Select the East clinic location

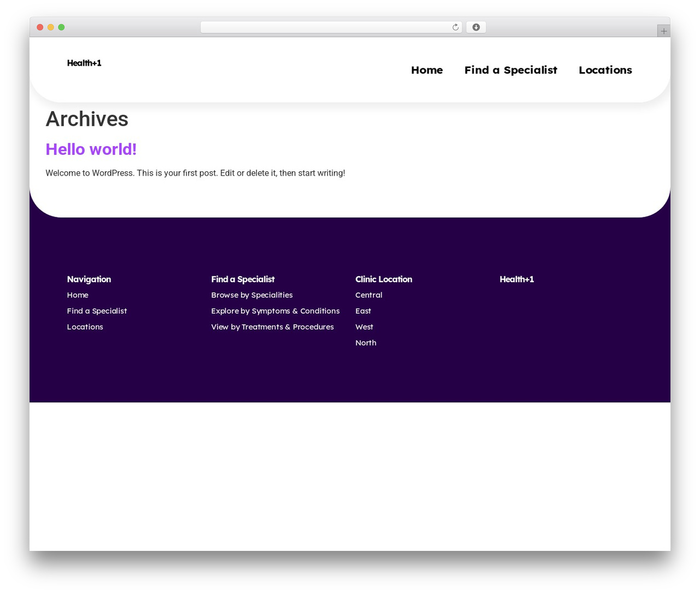tap(363, 311)
